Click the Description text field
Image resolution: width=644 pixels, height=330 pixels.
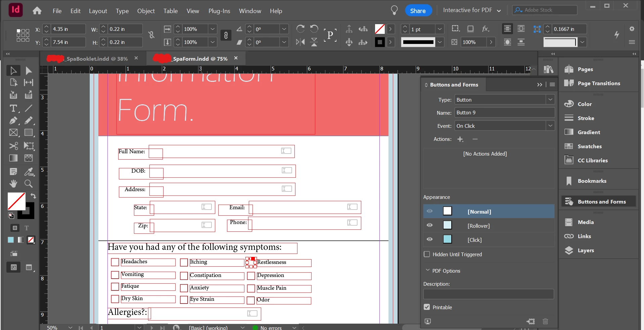click(x=489, y=294)
